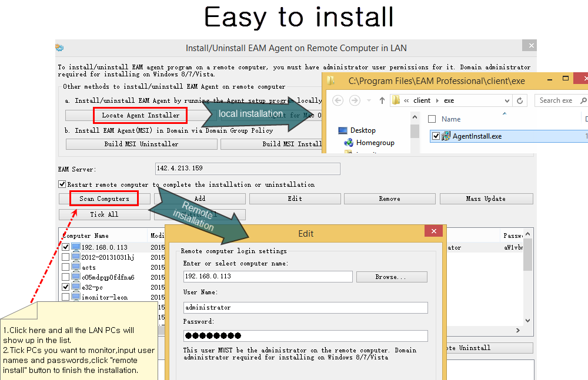Uncheck Restart remote computer checkbox

click(x=62, y=184)
